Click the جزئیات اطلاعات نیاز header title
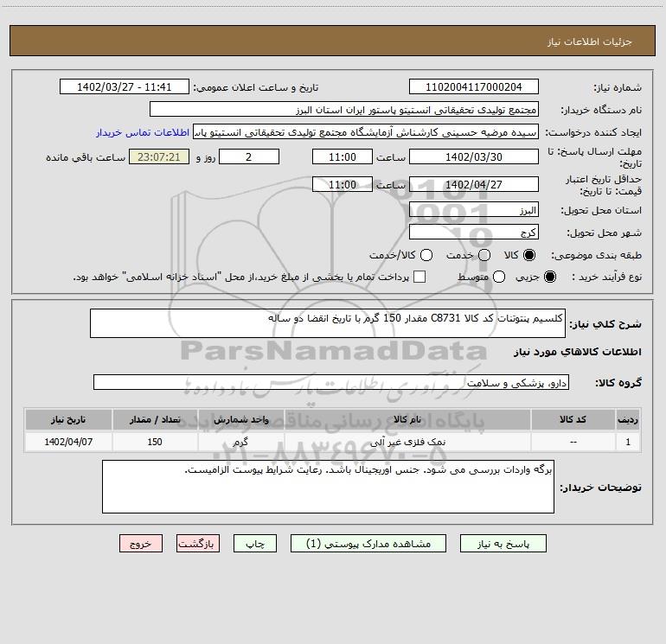The image size is (666, 644). click(x=590, y=41)
